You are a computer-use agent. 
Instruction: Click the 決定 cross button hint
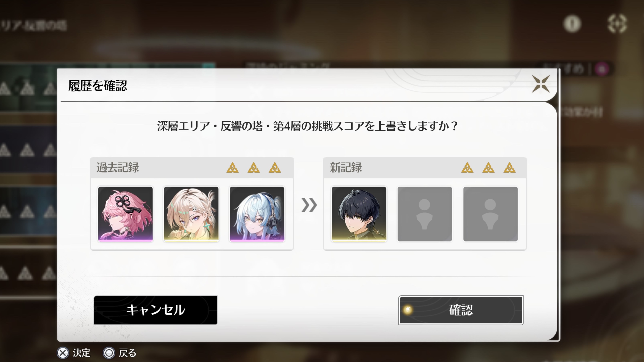point(74,353)
